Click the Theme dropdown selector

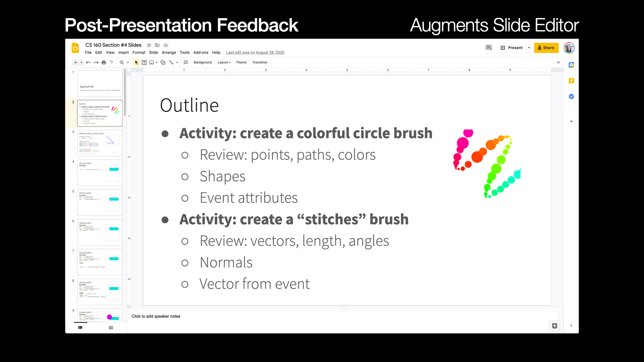point(241,62)
